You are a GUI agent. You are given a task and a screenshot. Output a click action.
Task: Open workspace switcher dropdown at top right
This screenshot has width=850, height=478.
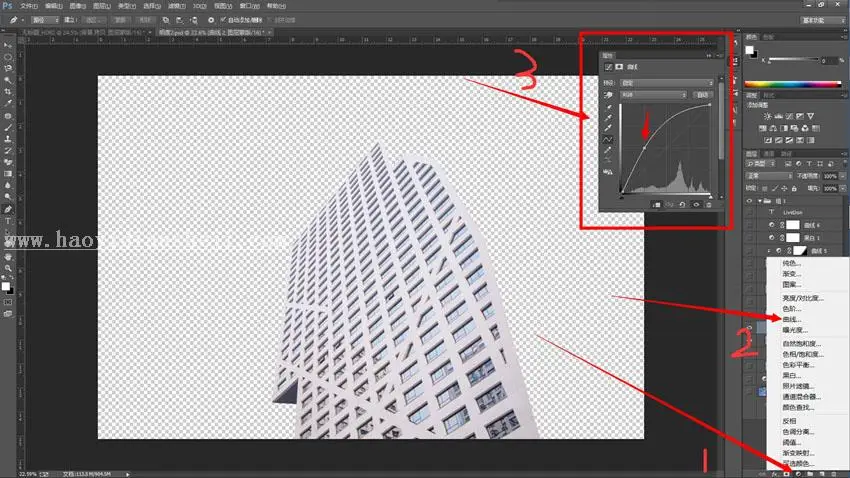point(823,20)
